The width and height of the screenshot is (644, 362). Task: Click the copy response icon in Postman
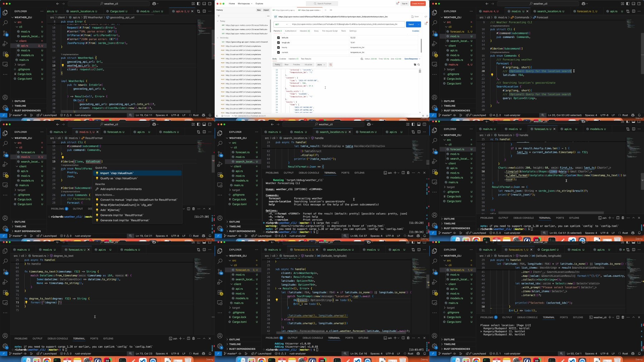pyautogui.click(x=415, y=65)
